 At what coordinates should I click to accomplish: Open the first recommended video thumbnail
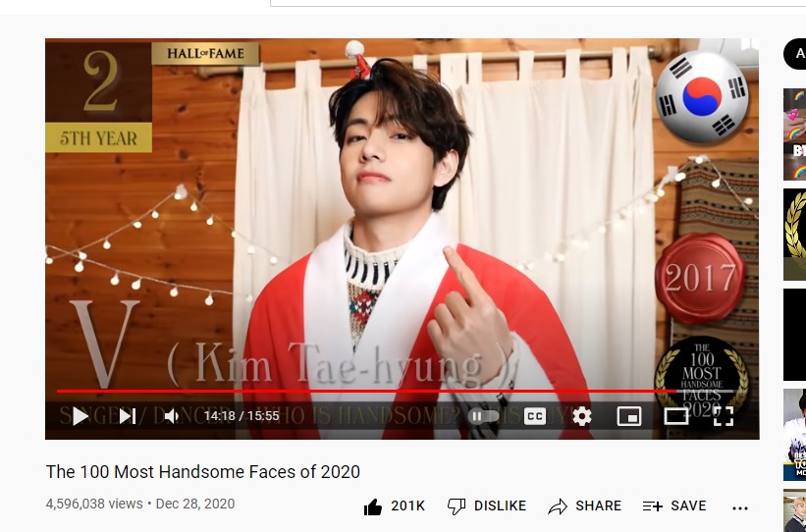click(794, 134)
